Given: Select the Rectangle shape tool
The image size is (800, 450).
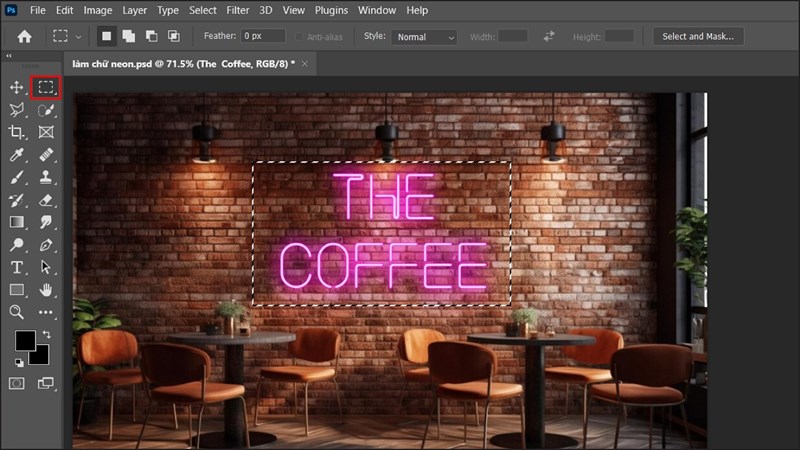Looking at the screenshot, I should (16, 289).
